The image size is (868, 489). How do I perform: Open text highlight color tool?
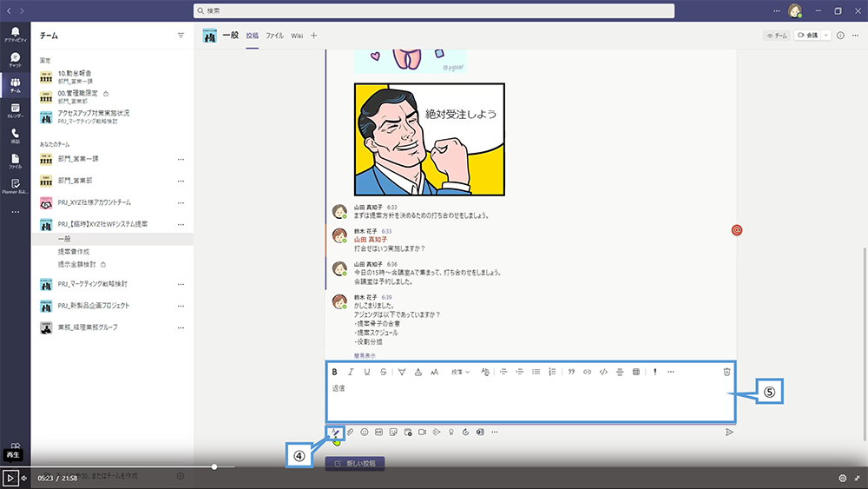coord(402,372)
